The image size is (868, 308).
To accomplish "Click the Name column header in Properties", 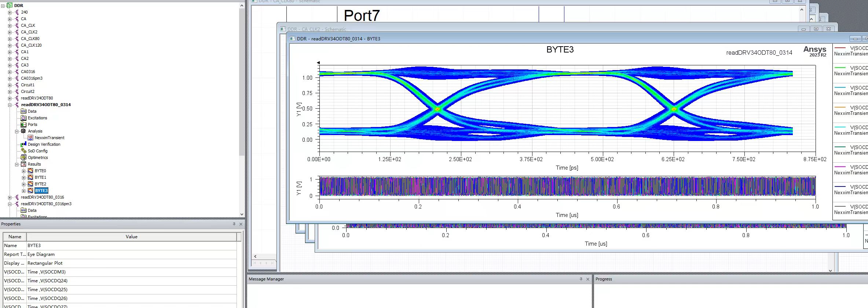I will pos(15,237).
